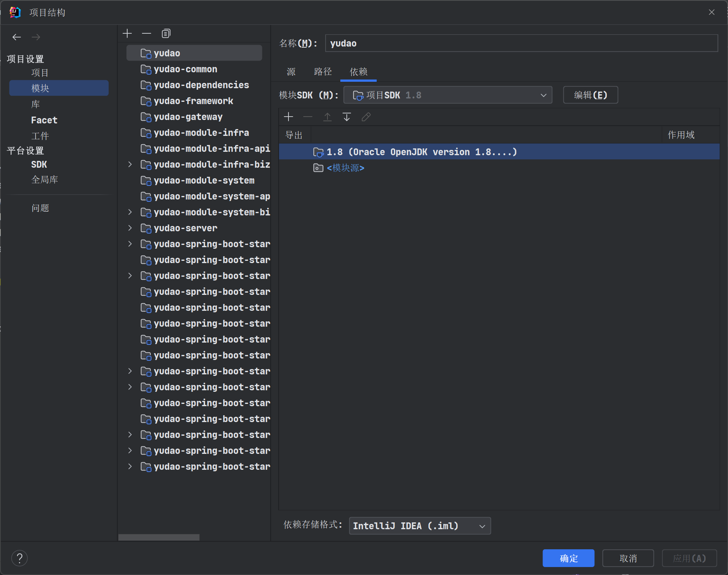Image resolution: width=728 pixels, height=575 pixels.
Task: Open the 库 settings section
Action: coord(36,104)
